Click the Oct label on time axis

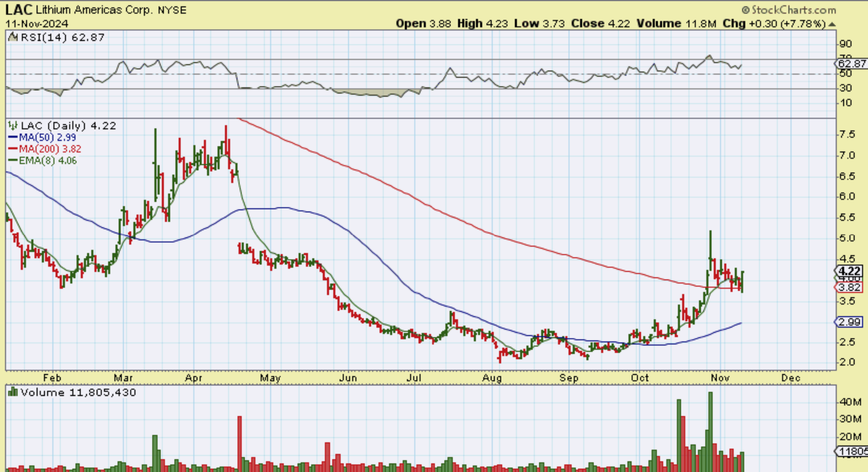click(x=640, y=378)
